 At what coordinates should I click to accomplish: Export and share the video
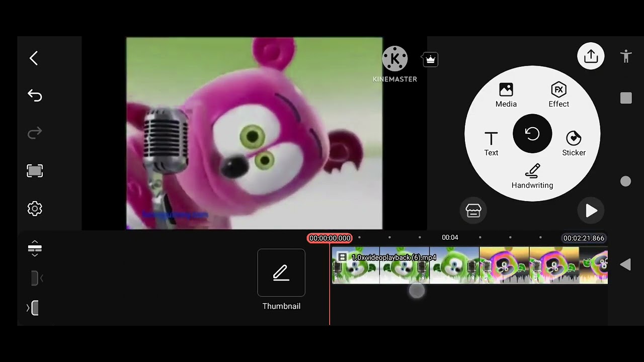[591, 56]
